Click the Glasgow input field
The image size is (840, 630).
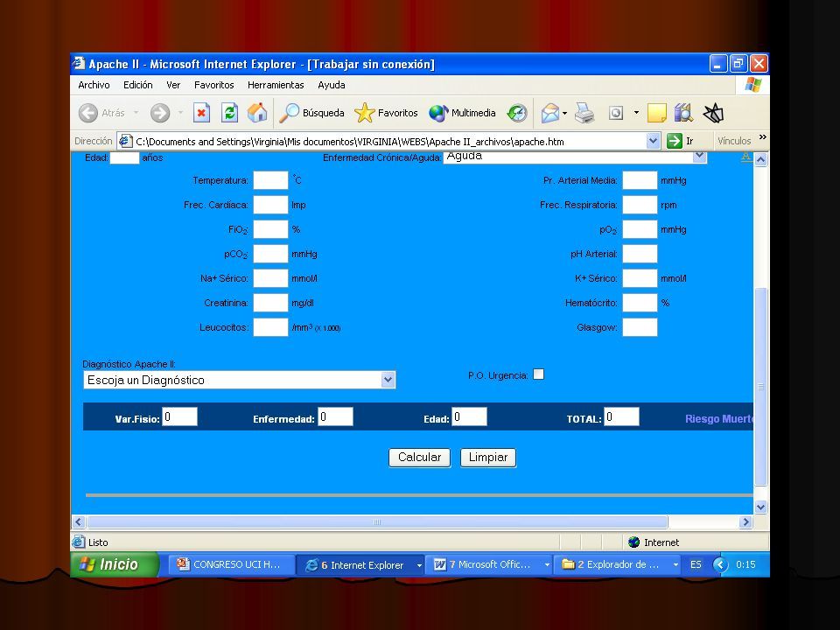pyautogui.click(x=640, y=327)
